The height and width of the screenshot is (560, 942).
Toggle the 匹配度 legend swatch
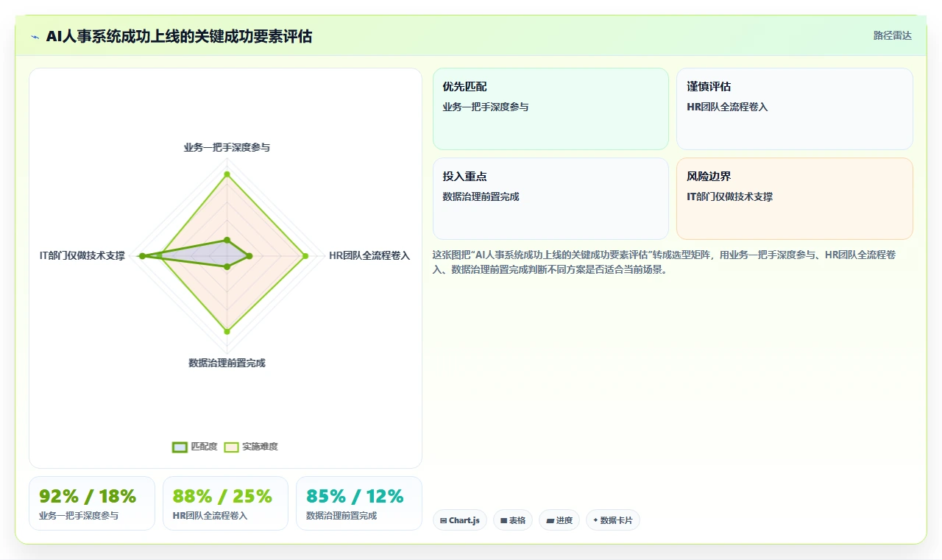(180, 447)
